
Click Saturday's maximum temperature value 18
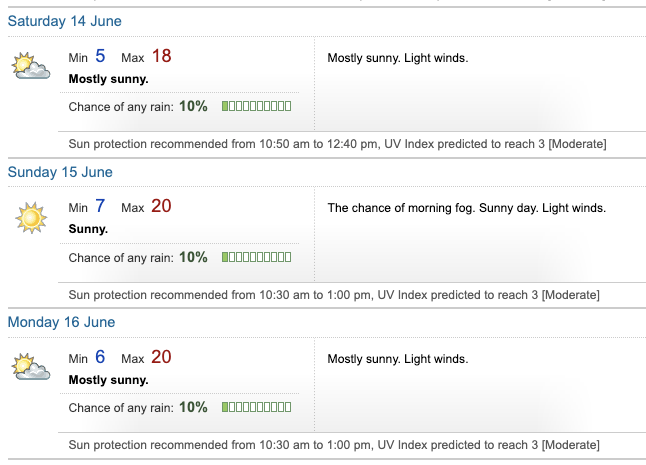click(161, 57)
